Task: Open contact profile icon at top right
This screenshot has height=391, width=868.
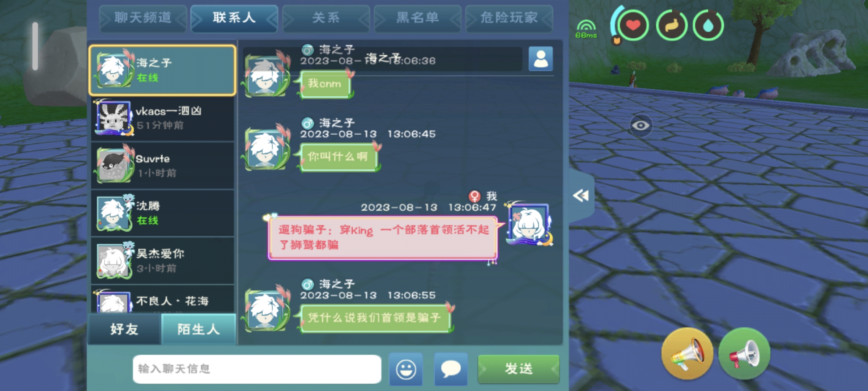Action: 541,58
